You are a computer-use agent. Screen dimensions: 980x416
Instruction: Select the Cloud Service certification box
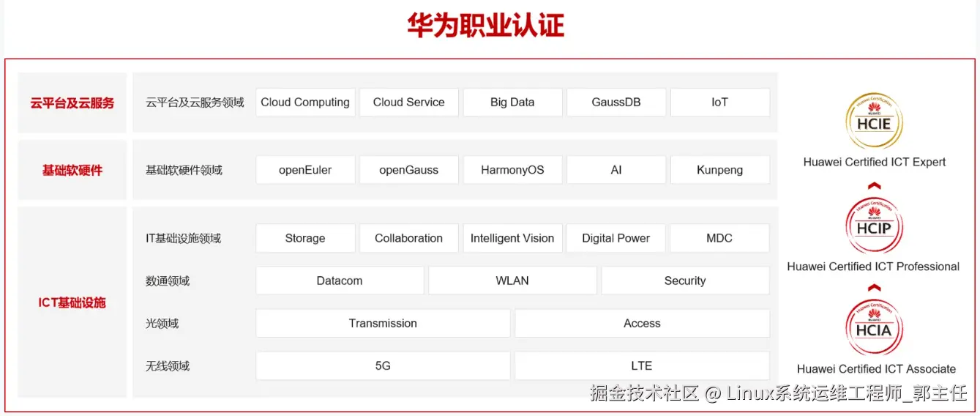click(409, 103)
